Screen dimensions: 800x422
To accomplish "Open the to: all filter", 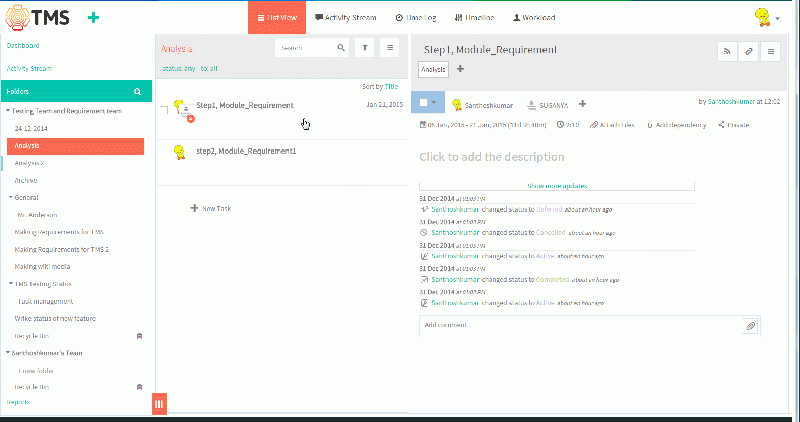I will 209,68.
